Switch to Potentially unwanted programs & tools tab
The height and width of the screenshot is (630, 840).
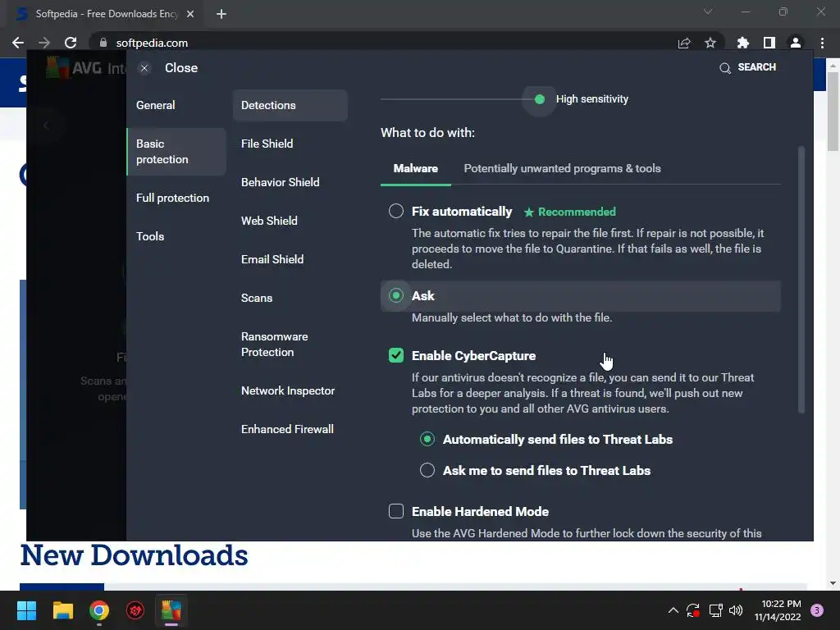click(x=562, y=168)
